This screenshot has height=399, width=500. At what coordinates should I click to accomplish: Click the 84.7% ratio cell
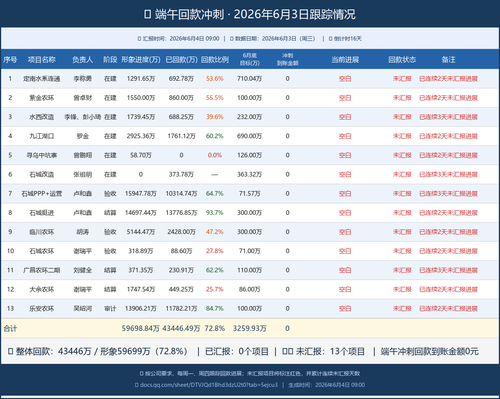[x=215, y=309]
